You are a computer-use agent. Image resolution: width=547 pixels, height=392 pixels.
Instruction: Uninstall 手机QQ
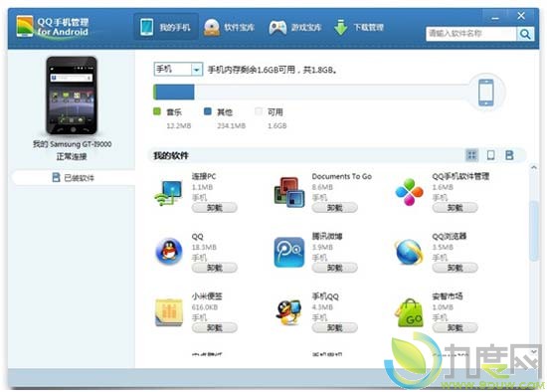tap(334, 327)
